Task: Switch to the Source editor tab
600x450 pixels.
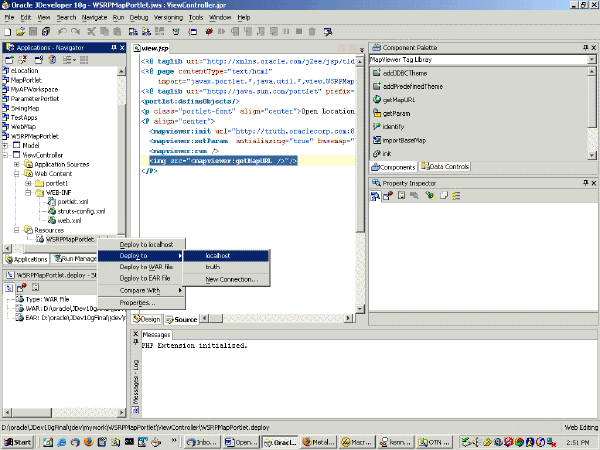Action: point(181,319)
